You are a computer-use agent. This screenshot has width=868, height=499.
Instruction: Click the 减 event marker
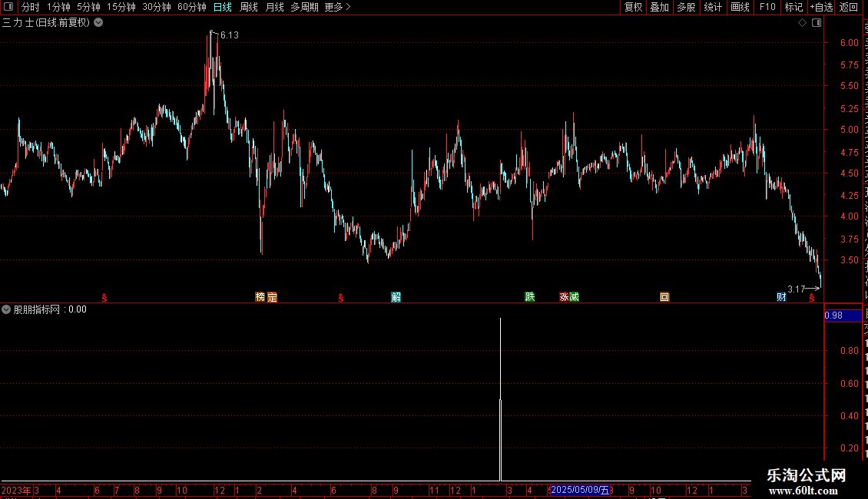(574, 297)
